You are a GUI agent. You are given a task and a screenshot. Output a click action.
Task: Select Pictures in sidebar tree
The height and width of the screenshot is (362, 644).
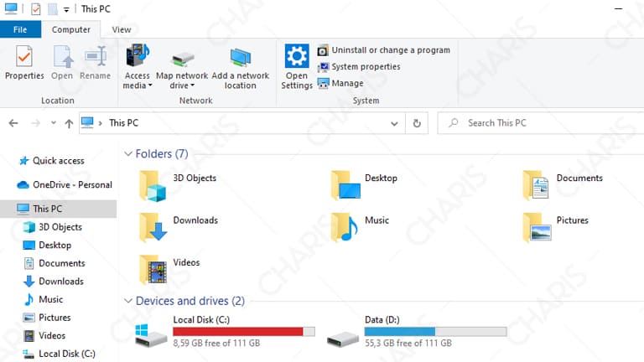point(46,318)
